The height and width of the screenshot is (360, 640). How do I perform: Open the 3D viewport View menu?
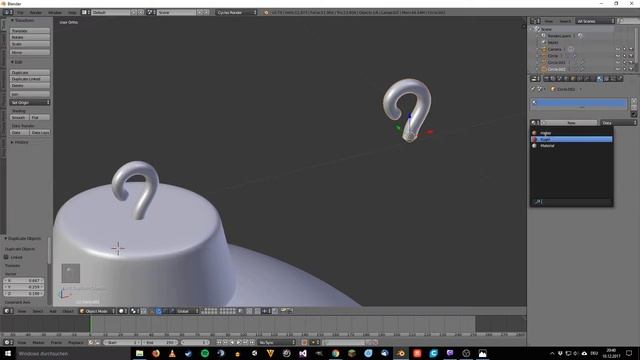click(22, 311)
